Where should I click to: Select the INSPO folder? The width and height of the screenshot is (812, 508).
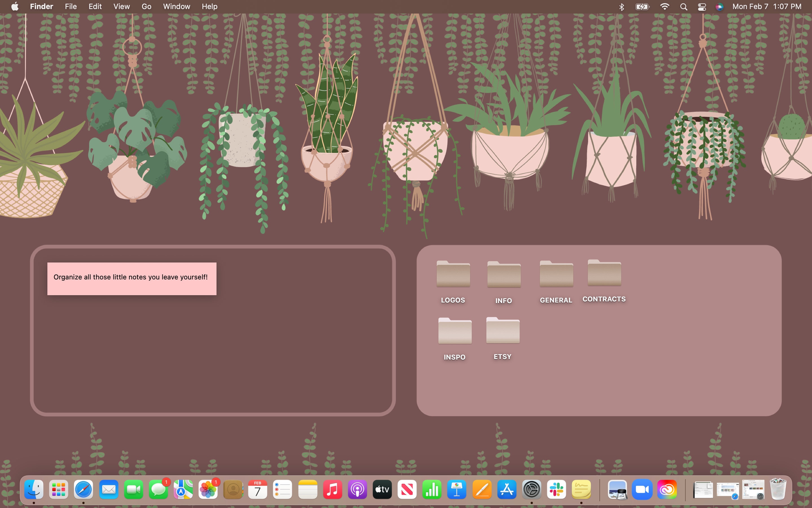pos(455,339)
